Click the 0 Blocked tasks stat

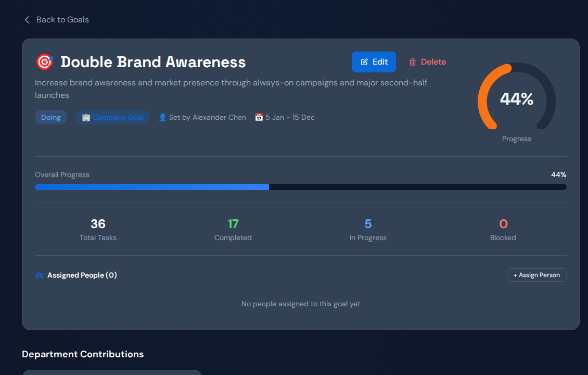503,230
